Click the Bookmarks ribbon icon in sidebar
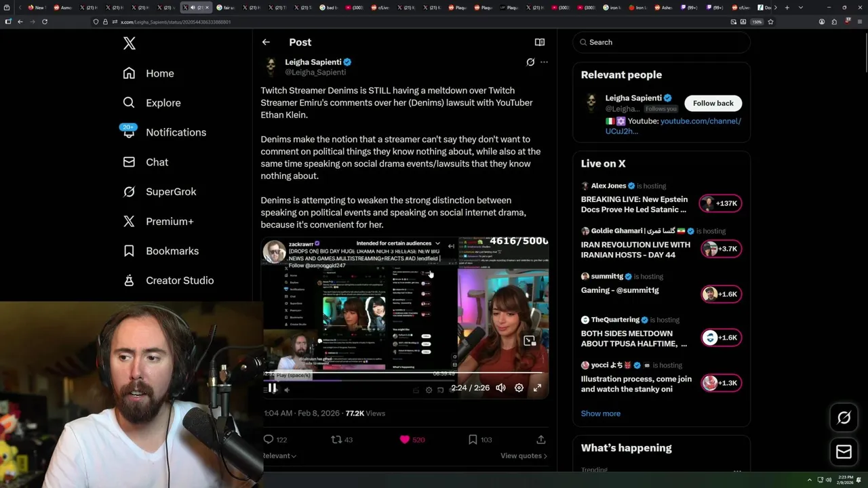 pos(129,251)
